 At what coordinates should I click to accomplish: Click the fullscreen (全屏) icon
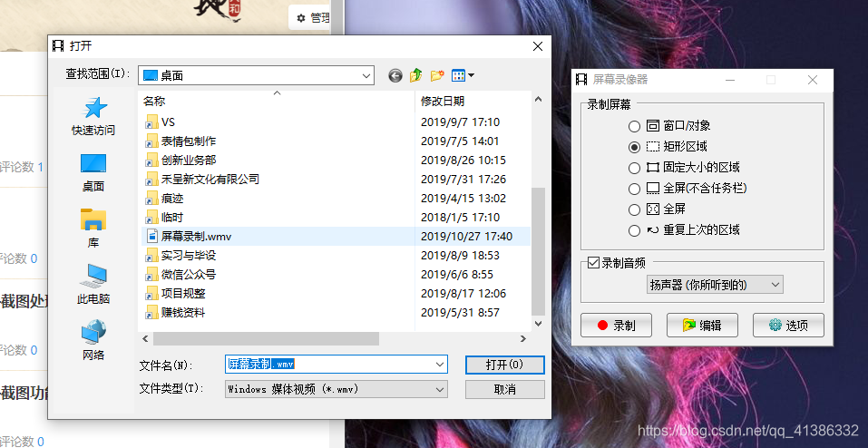tap(653, 209)
